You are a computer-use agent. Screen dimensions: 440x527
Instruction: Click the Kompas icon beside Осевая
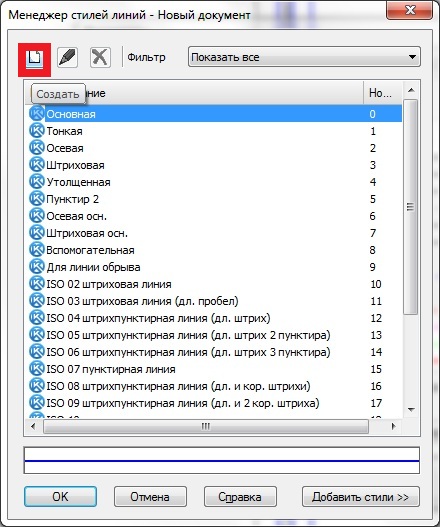point(37,148)
